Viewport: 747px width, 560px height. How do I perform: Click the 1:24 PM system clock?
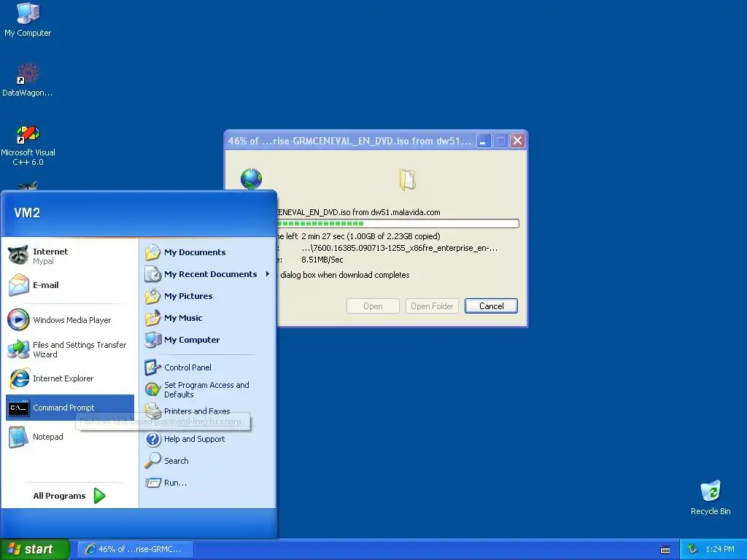[x=720, y=550]
